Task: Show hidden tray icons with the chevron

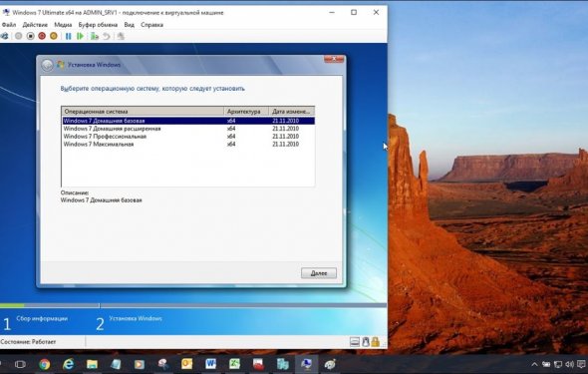Action: [535, 364]
